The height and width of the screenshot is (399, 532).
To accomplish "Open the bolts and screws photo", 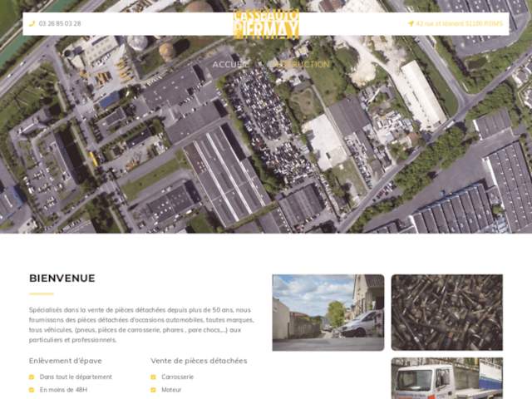I will (446, 313).
